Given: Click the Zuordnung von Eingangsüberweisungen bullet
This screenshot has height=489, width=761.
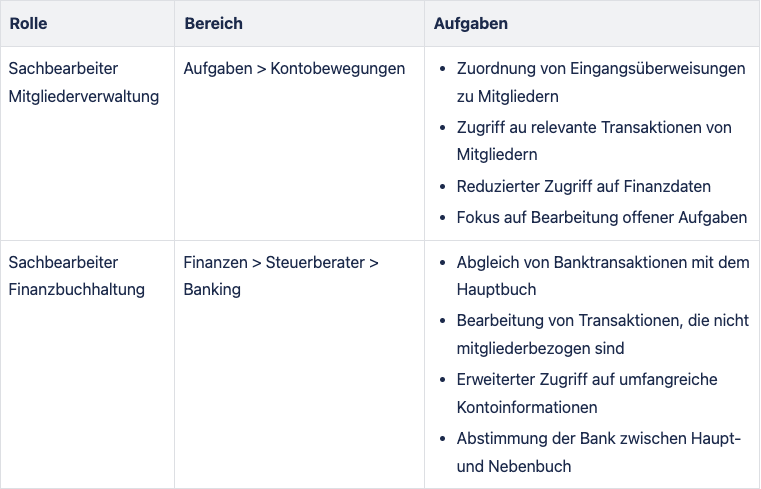Looking at the screenshot, I should tap(601, 82).
